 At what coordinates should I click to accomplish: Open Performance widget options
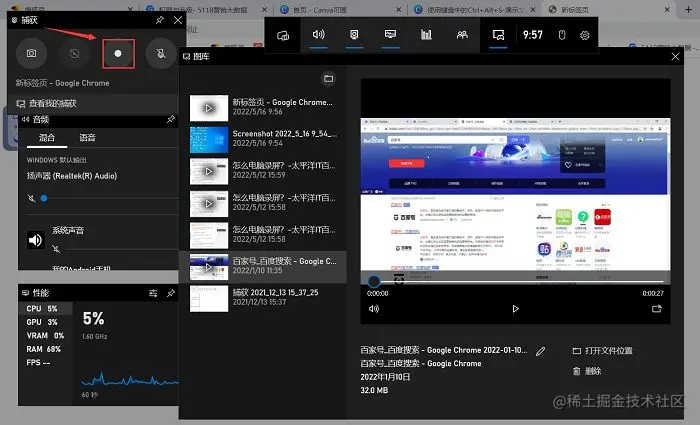153,293
